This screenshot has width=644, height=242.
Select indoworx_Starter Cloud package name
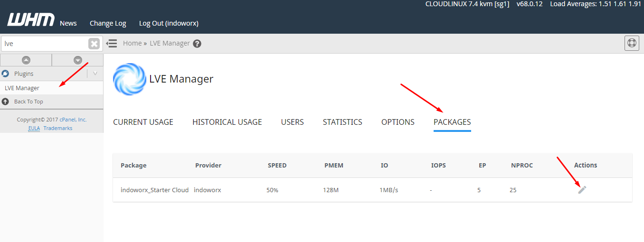click(154, 190)
